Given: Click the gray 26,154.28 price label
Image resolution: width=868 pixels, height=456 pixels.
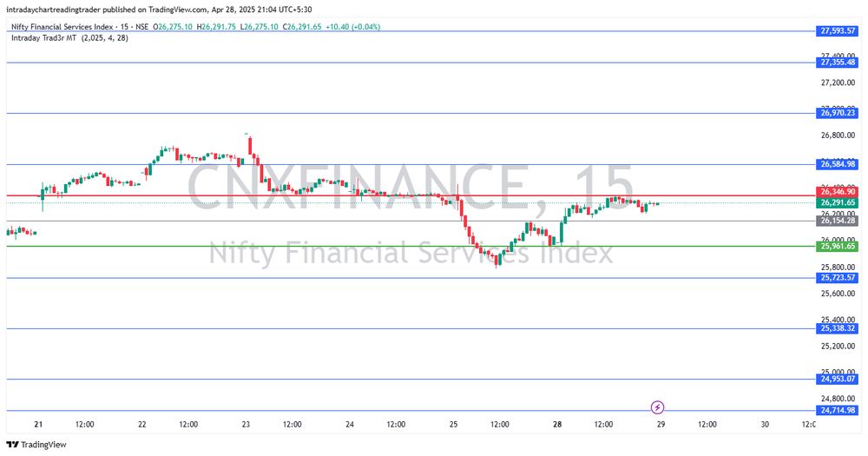Looking at the screenshot, I should [x=838, y=221].
